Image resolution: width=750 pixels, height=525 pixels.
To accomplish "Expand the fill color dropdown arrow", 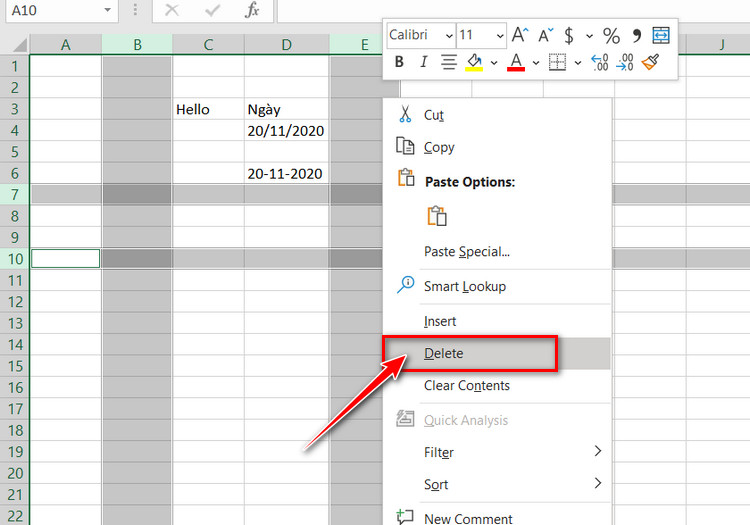I will point(494,63).
